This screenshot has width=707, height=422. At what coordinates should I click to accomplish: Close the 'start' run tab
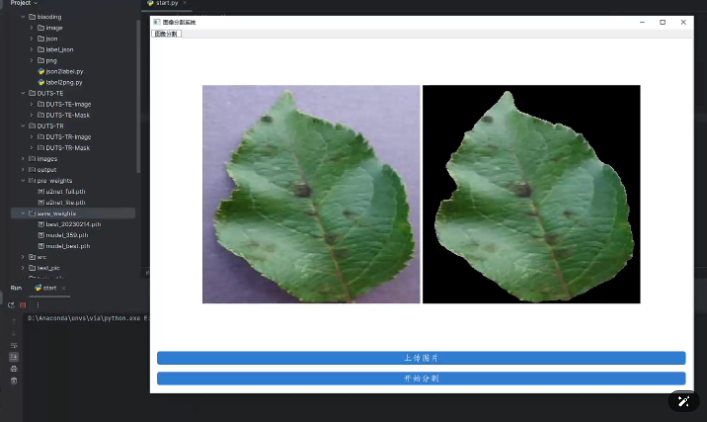[x=64, y=288]
